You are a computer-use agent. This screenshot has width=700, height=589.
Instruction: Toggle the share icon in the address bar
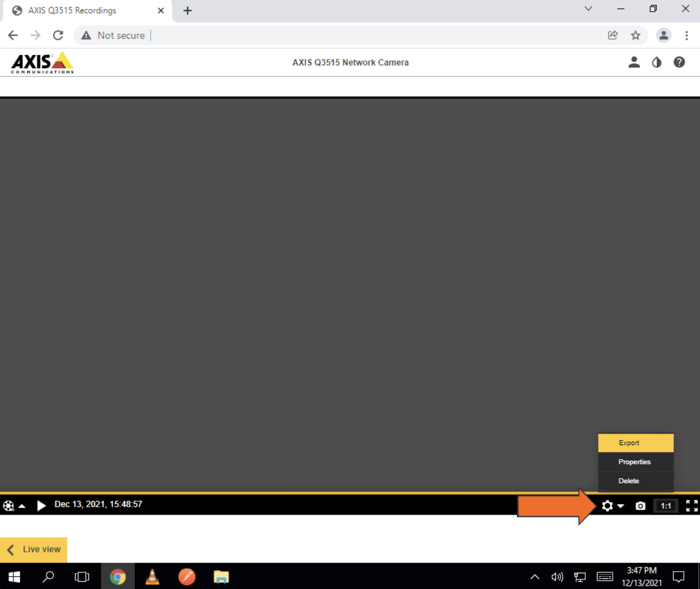tap(613, 35)
